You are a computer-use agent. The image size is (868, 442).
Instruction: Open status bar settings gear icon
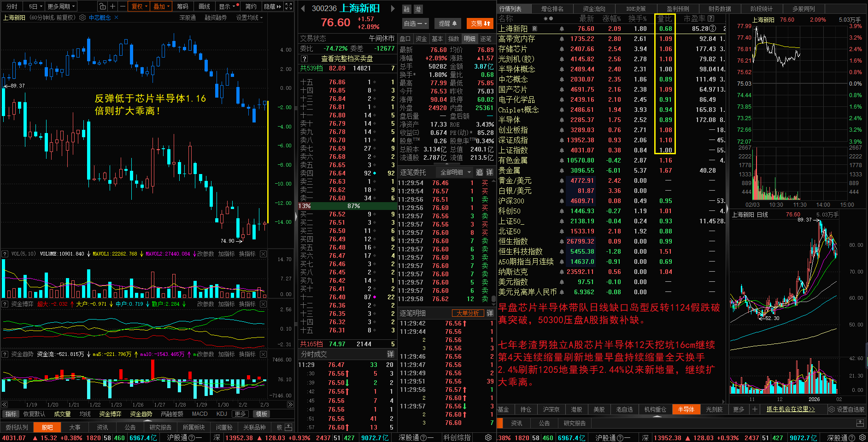pos(488,437)
